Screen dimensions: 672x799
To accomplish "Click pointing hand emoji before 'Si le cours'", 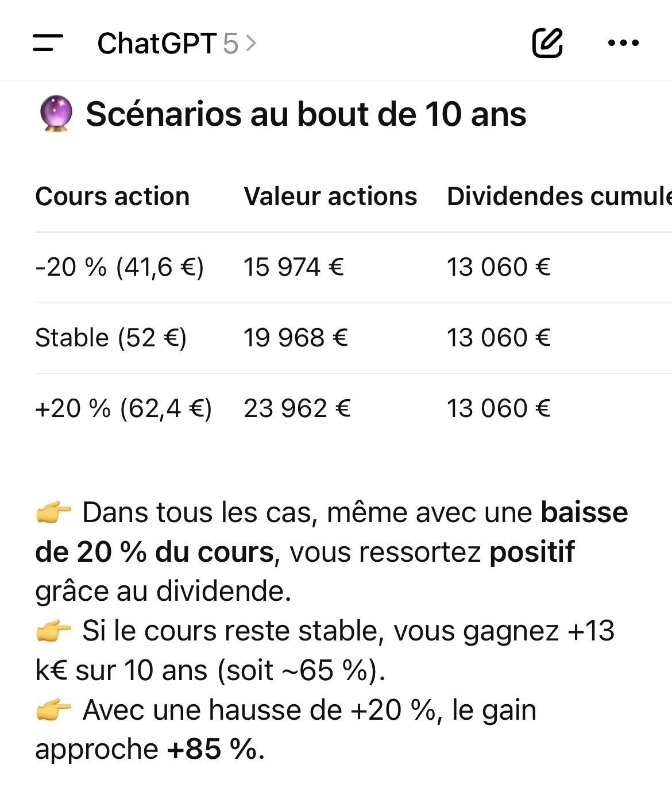I will 53,631.
